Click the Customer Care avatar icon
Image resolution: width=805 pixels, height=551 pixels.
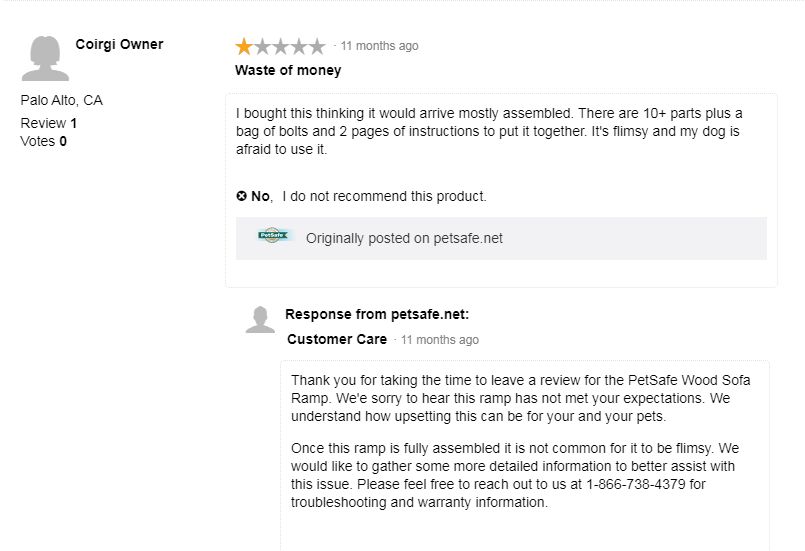pyautogui.click(x=260, y=319)
